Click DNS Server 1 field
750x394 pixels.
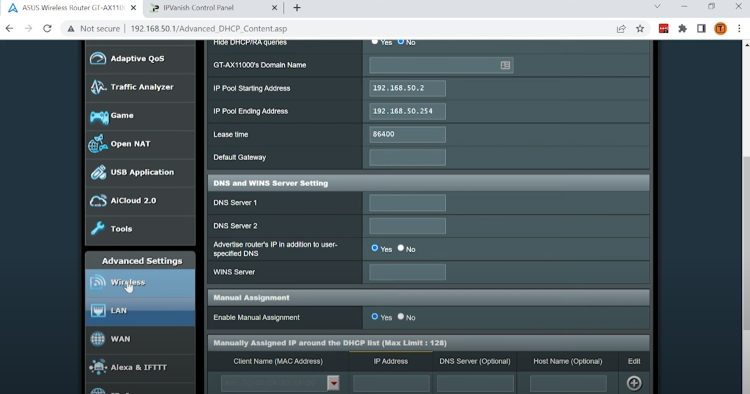pos(408,203)
